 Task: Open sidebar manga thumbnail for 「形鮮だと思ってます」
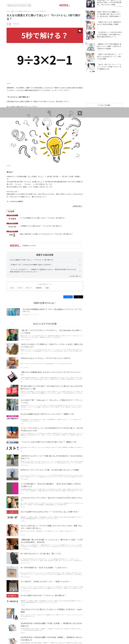coord(90,25)
